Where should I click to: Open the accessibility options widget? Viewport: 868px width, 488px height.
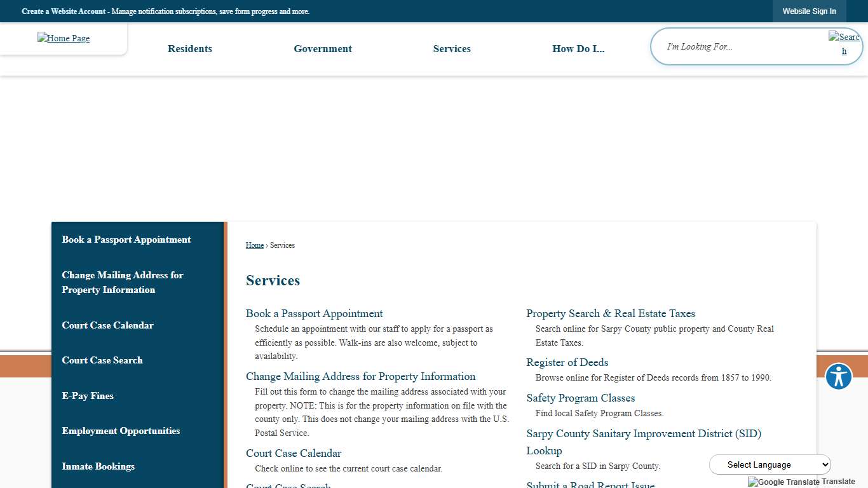point(838,376)
